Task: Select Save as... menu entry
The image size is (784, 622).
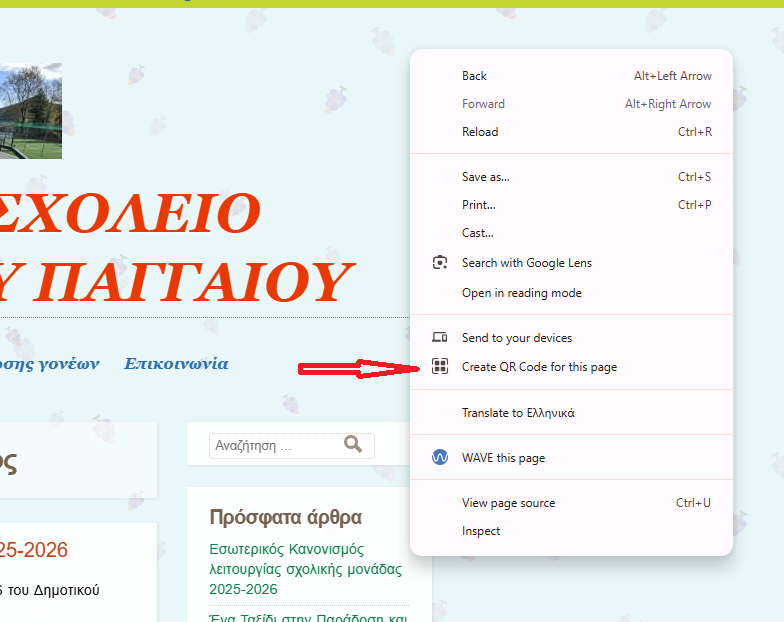Action: (486, 177)
